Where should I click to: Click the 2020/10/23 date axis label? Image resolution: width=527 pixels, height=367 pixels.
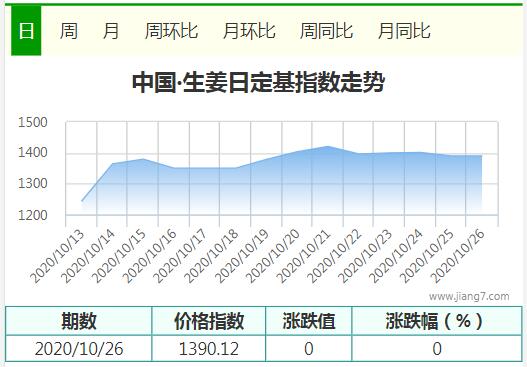click(x=365, y=256)
